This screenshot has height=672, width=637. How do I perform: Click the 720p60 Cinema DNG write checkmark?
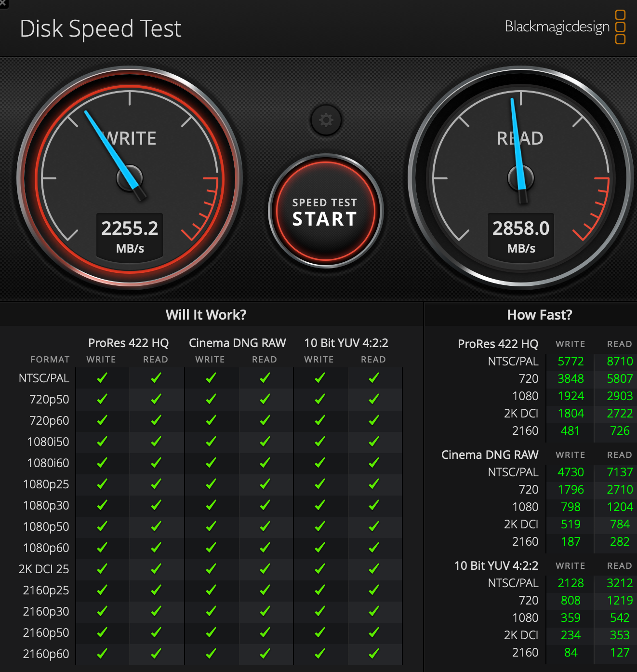click(x=211, y=421)
